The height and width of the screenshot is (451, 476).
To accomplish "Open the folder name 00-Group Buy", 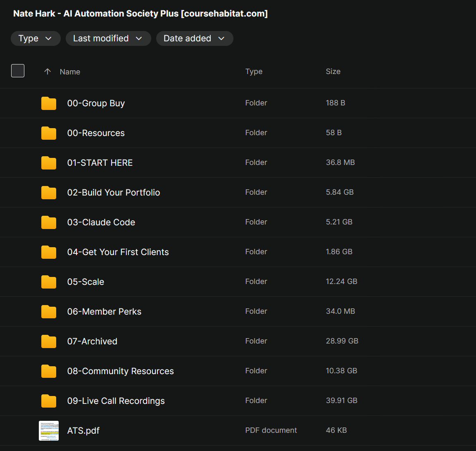I will coord(96,103).
